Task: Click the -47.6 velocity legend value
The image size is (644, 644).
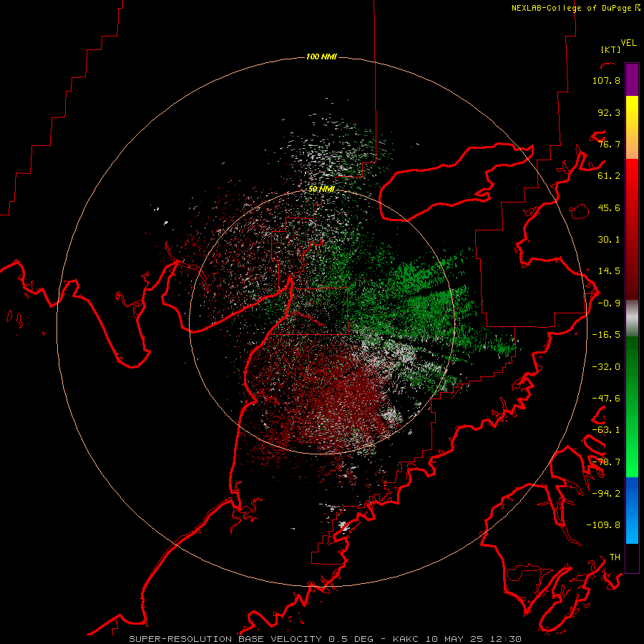Action: [606, 399]
